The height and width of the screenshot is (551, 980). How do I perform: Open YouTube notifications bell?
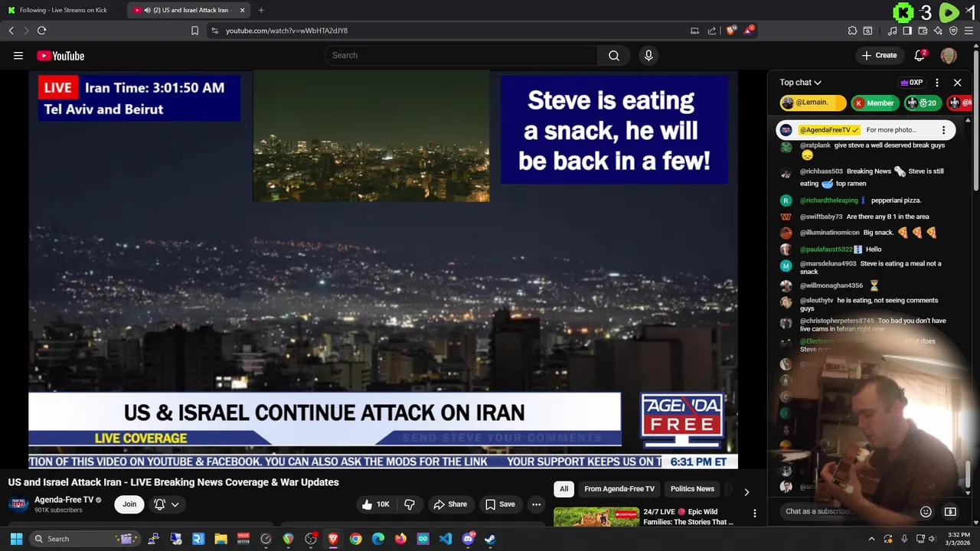(x=920, y=55)
